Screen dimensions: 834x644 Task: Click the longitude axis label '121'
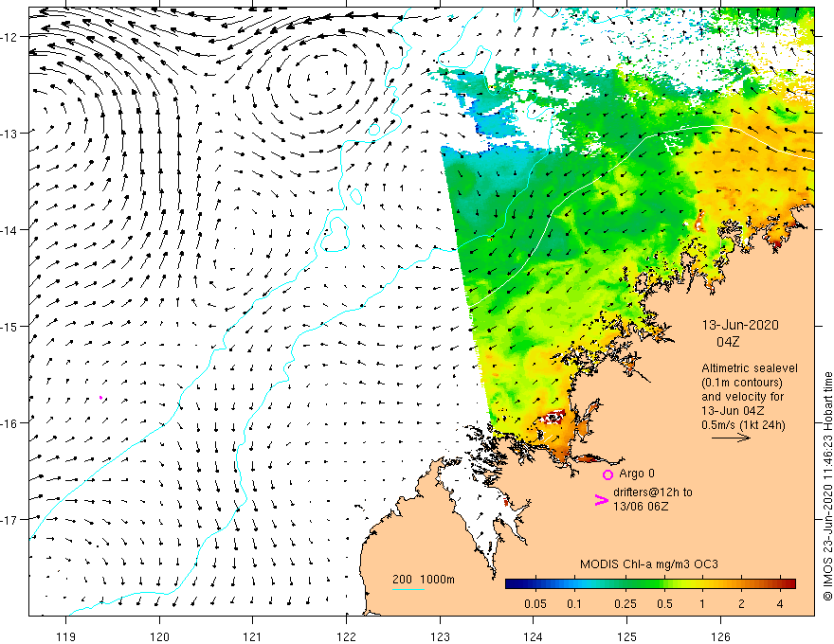click(x=253, y=636)
